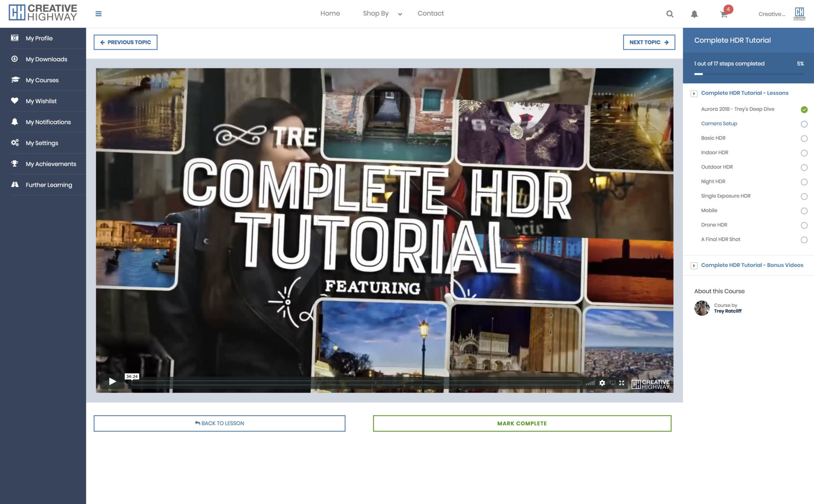The width and height of the screenshot is (814, 504).
Task: Play the HDR tutorial video
Action: coord(112,382)
